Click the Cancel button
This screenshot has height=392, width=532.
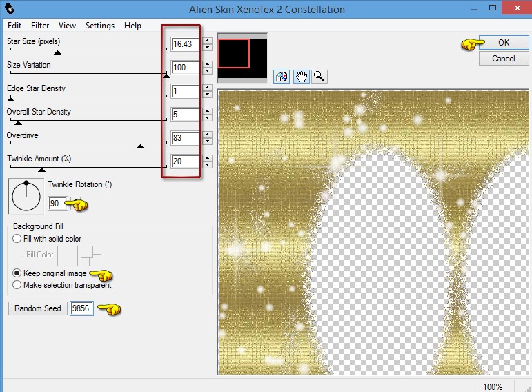click(504, 59)
